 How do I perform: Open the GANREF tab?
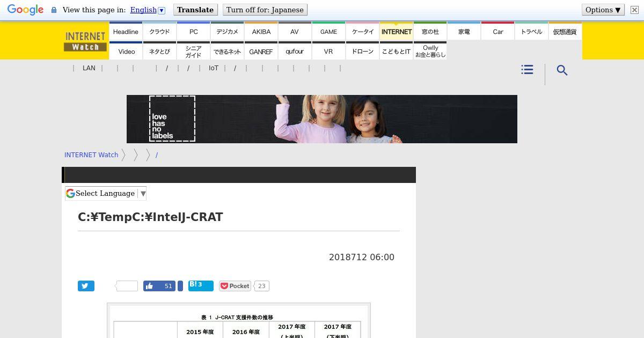261,51
